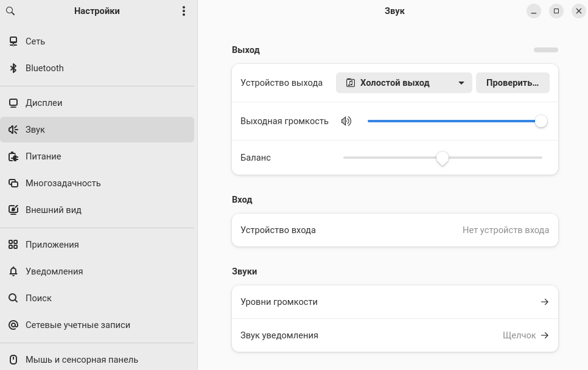Open the Звук уведомления alert sound row
This screenshot has width=588, height=370.
[394, 335]
